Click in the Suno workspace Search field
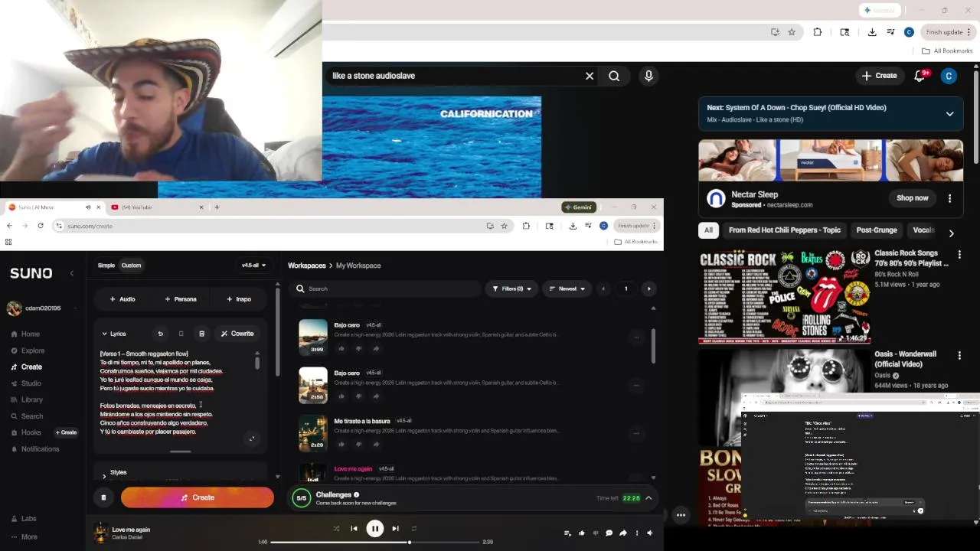980x551 pixels. pyautogui.click(x=387, y=289)
